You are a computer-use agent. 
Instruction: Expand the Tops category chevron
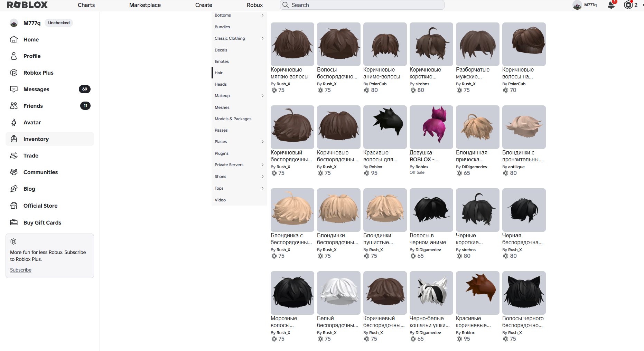262,188
